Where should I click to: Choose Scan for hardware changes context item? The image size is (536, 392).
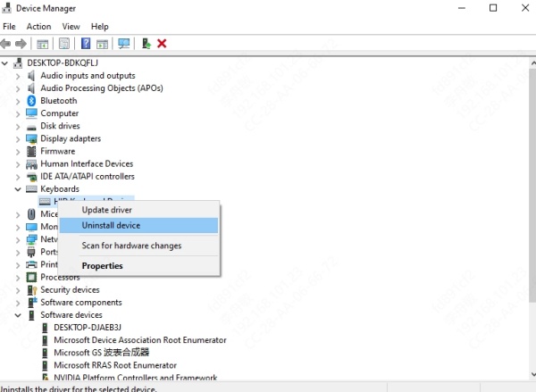pyautogui.click(x=139, y=246)
